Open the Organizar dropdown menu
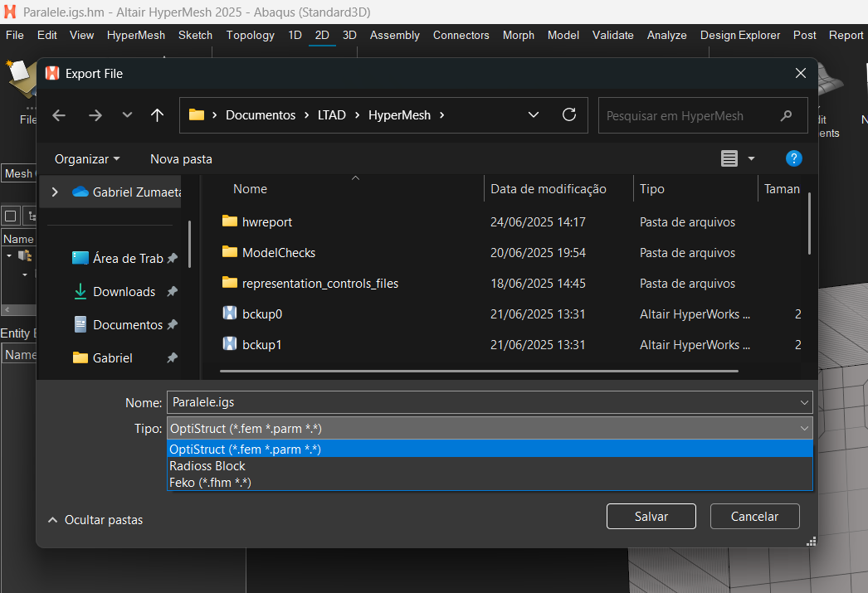Viewport: 868px width, 593px height. (87, 159)
